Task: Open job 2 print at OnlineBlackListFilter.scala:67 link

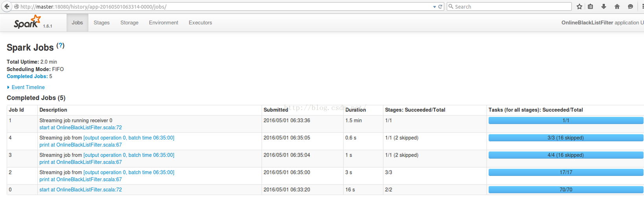Action: tap(81, 180)
